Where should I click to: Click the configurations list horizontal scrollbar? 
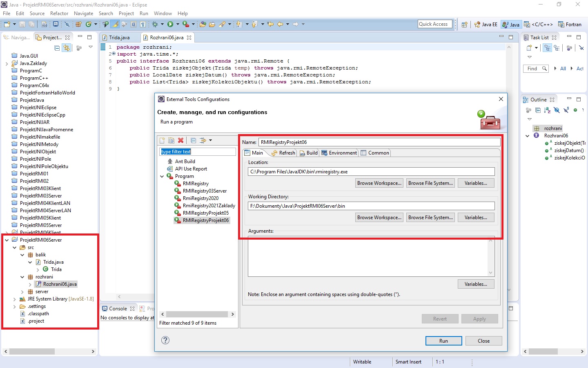point(197,314)
